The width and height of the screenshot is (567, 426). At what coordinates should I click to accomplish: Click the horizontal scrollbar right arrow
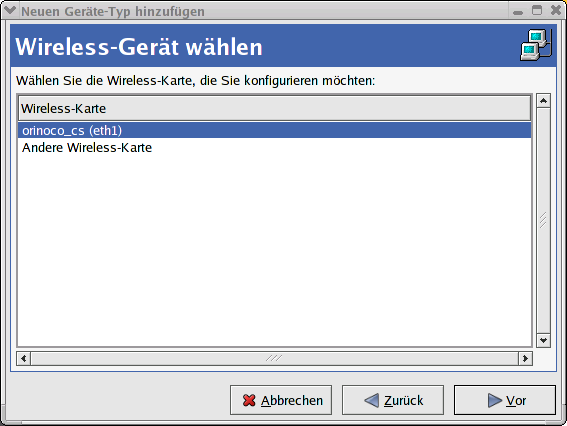pos(525,358)
